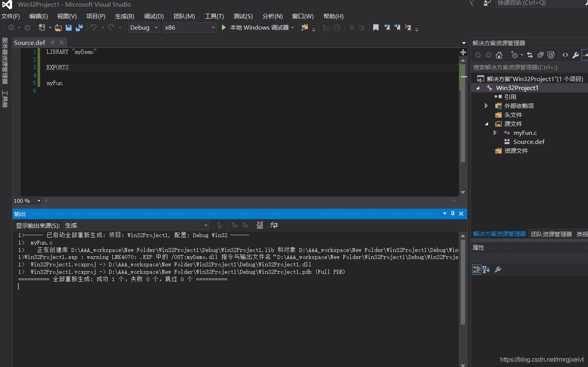
Task: Select the 资源文件 folder
Action: [x=516, y=151]
